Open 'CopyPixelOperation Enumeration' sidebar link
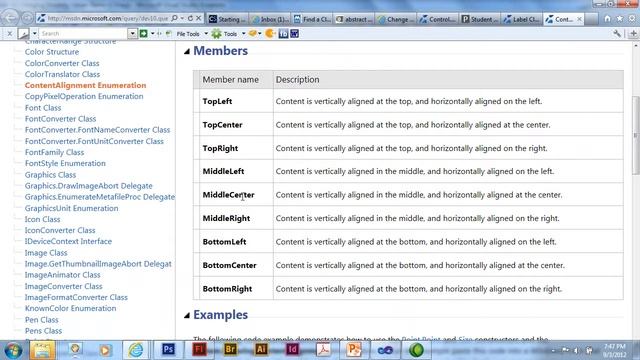The width and height of the screenshot is (640, 360). [84, 96]
